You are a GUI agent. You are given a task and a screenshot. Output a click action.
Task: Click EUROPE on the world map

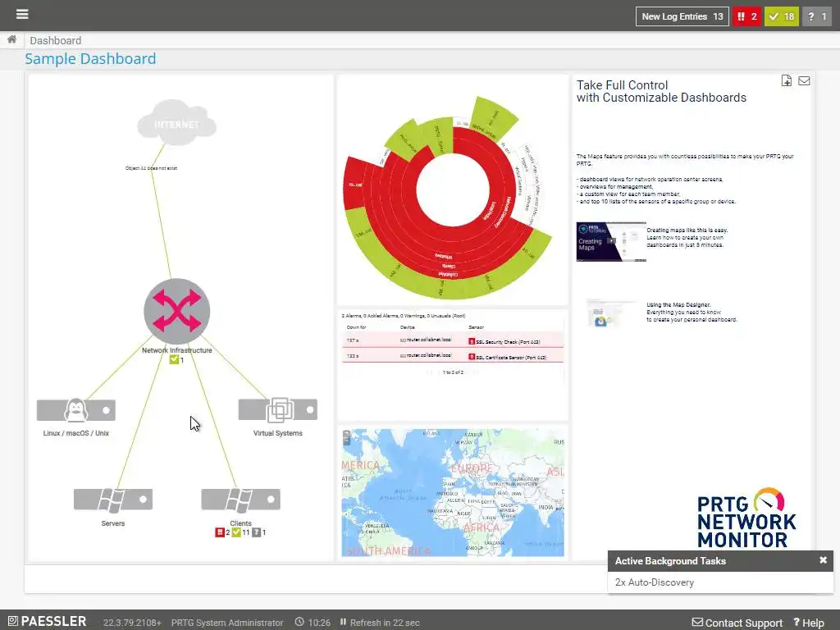[x=472, y=468]
